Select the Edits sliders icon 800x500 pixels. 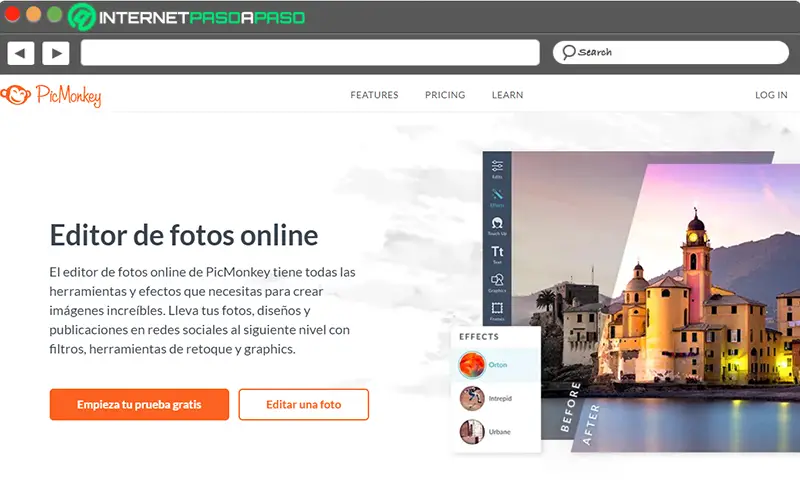pyautogui.click(x=497, y=166)
